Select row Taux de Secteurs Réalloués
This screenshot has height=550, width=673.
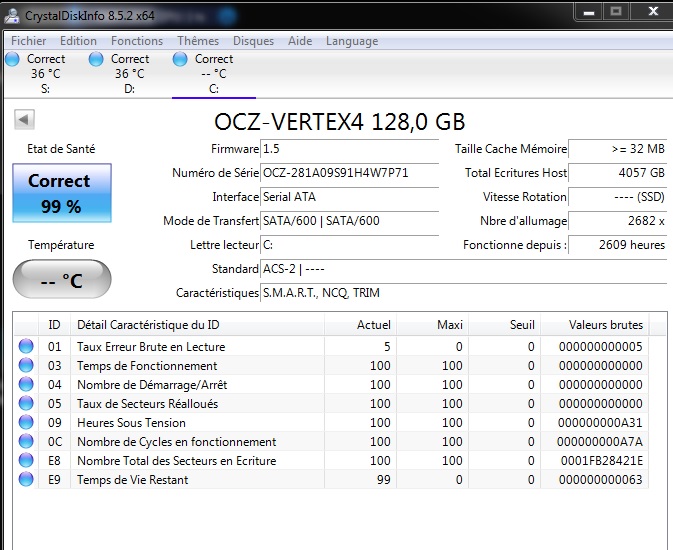point(331,403)
